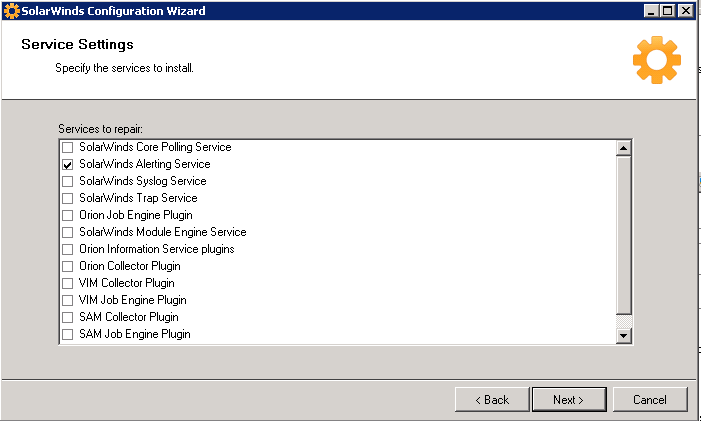This screenshot has height=421, width=701.
Task: Click the services list scroll down arrow
Action: point(624,336)
